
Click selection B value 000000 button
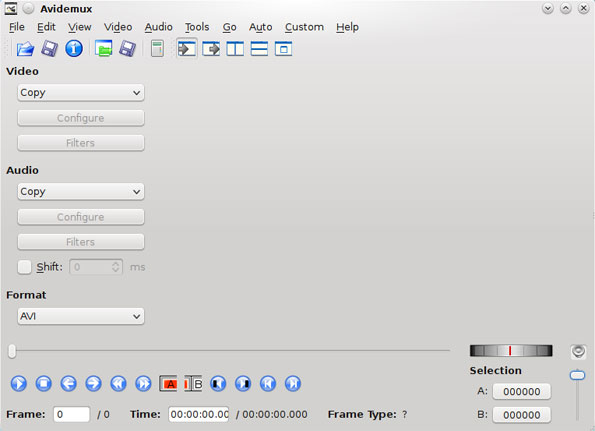(522, 415)
